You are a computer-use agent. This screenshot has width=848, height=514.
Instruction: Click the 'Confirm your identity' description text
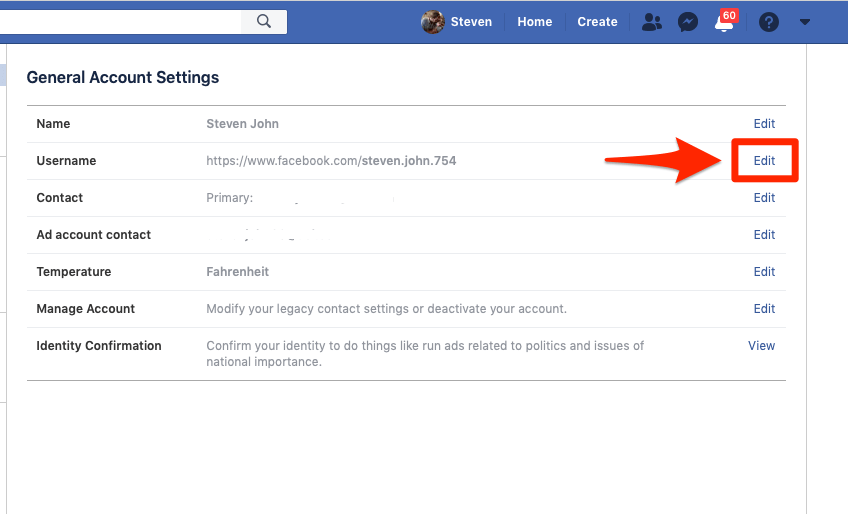pos(425,354)
